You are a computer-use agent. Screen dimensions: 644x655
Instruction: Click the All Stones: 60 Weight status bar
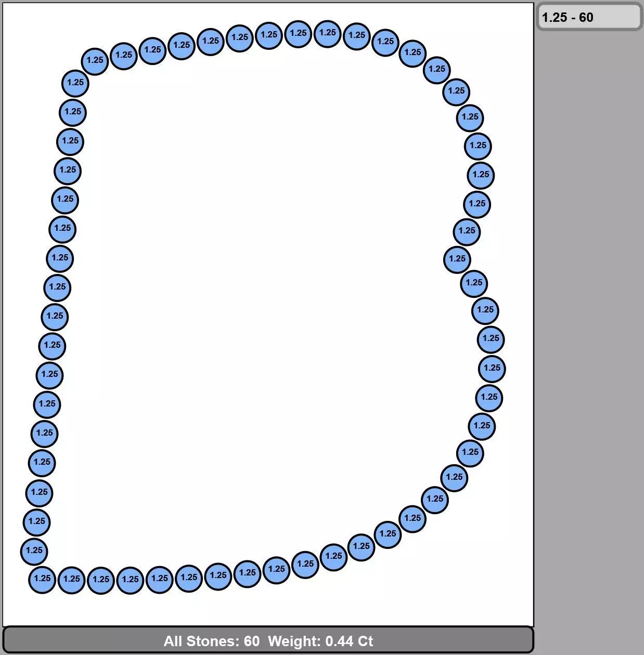(268, 640)
